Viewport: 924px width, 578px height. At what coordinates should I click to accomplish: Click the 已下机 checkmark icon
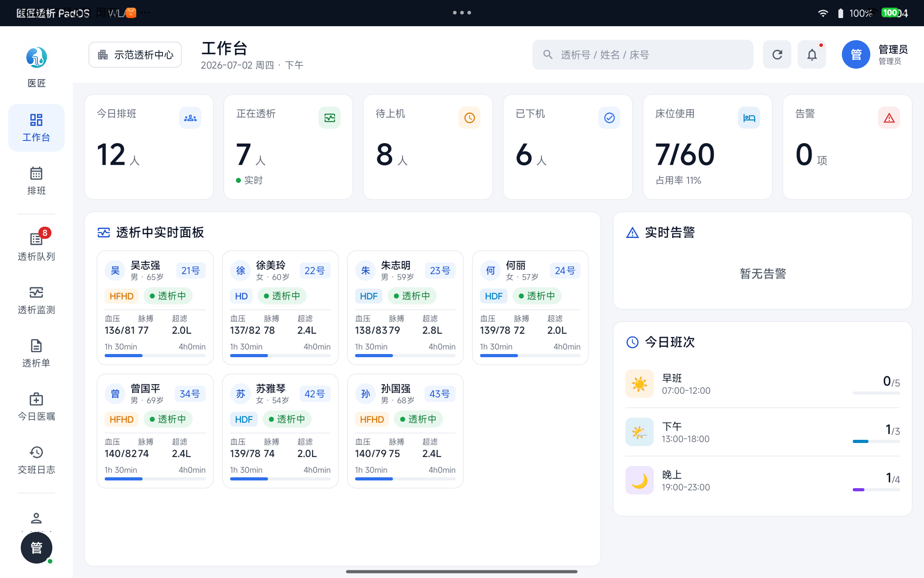[x=609, y=118]
